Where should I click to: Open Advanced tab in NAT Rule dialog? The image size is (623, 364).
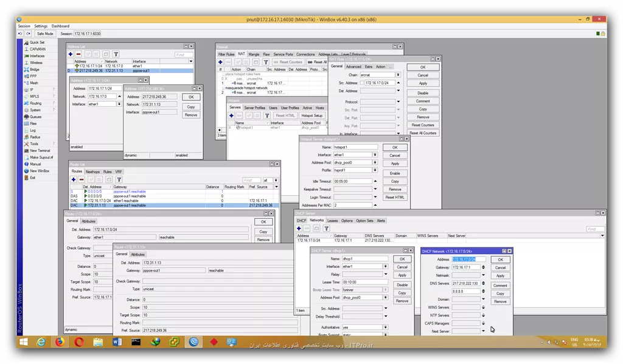[x=353, y=67]
